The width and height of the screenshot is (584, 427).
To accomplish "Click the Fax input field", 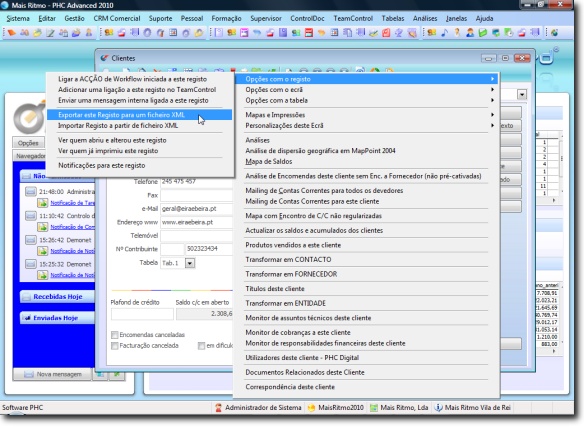I will [196, 195].
